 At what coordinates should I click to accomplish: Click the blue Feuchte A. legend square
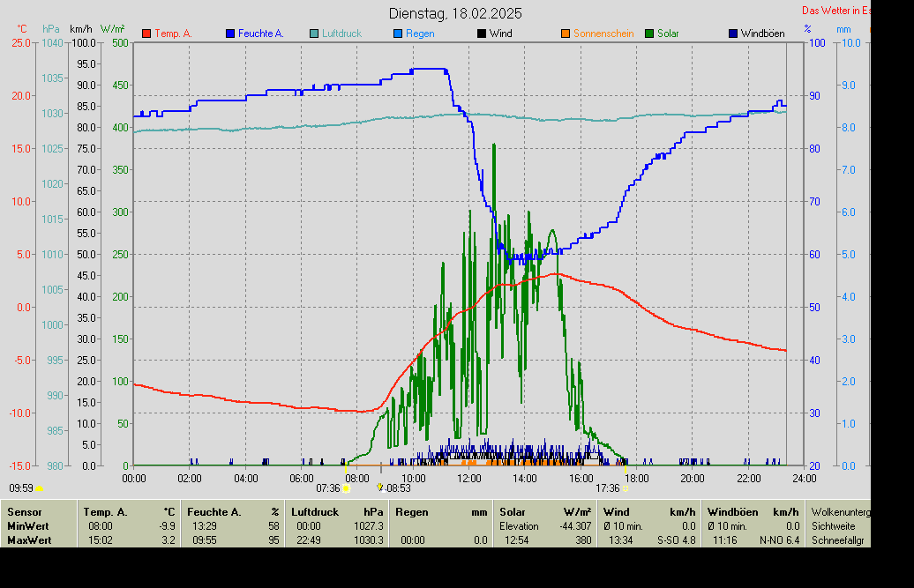click(x=230, y=33)
